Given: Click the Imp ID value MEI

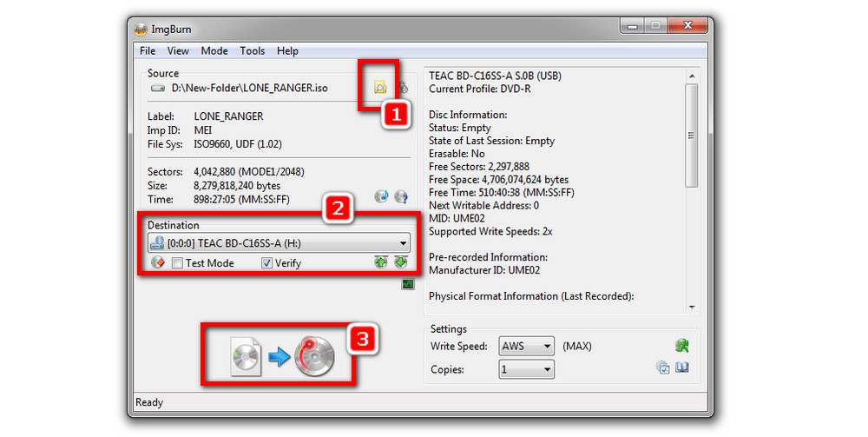Looking at the screenshot, I should click(x=202, y=130).
